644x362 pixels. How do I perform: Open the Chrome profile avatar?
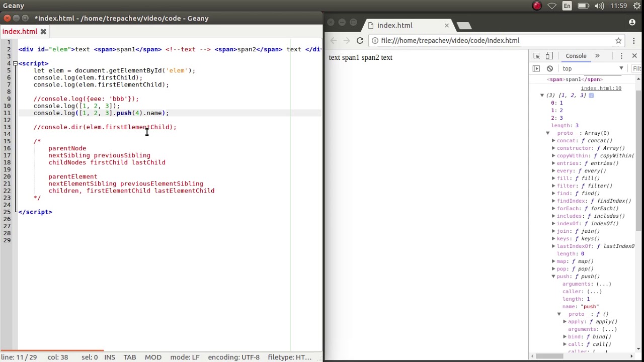pos(632,22)
